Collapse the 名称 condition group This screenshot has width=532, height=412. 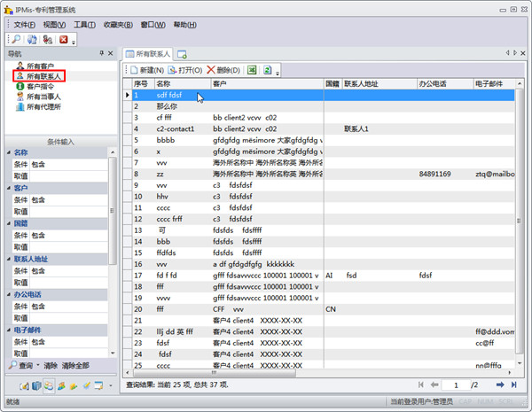tap(9, 152)
